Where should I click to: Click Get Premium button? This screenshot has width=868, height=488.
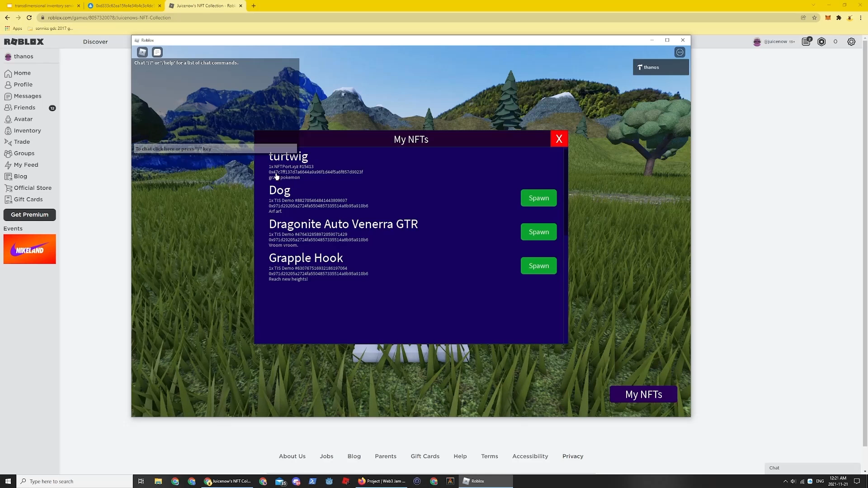pos(30,215)
